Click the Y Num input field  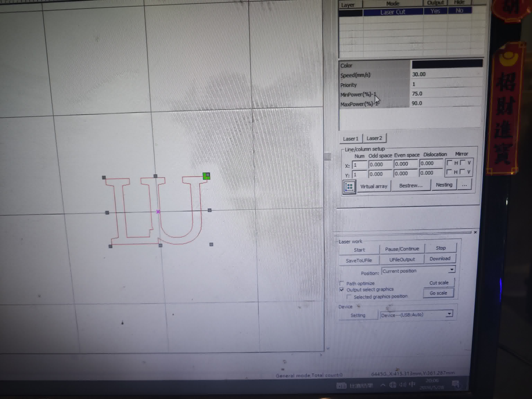point(359,174)
